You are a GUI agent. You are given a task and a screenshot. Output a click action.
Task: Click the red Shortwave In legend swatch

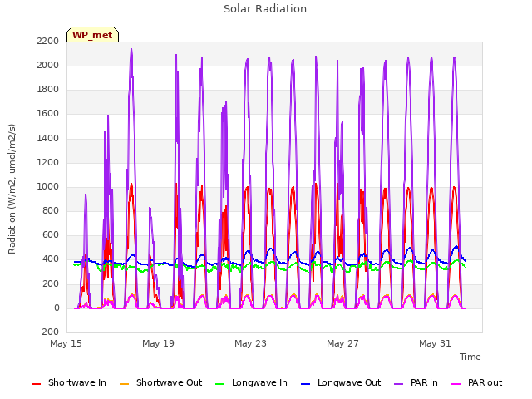point(36,384)
